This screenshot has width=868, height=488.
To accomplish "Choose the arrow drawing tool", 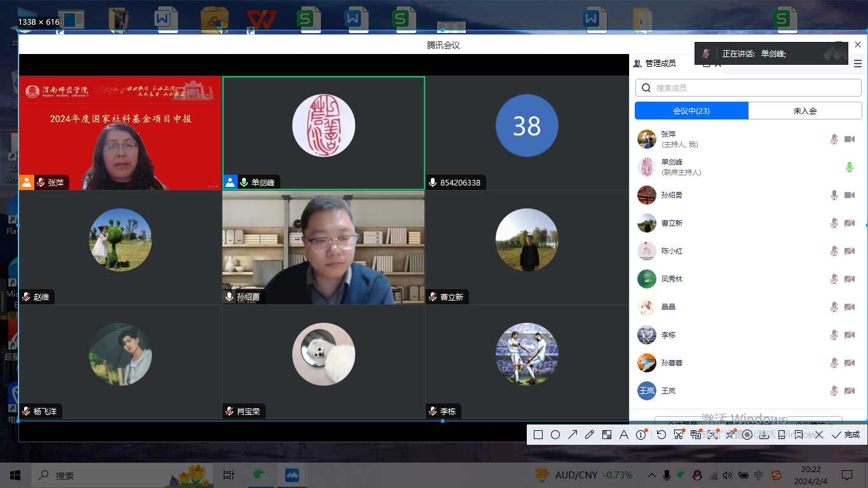I will [x=573, y=435].
